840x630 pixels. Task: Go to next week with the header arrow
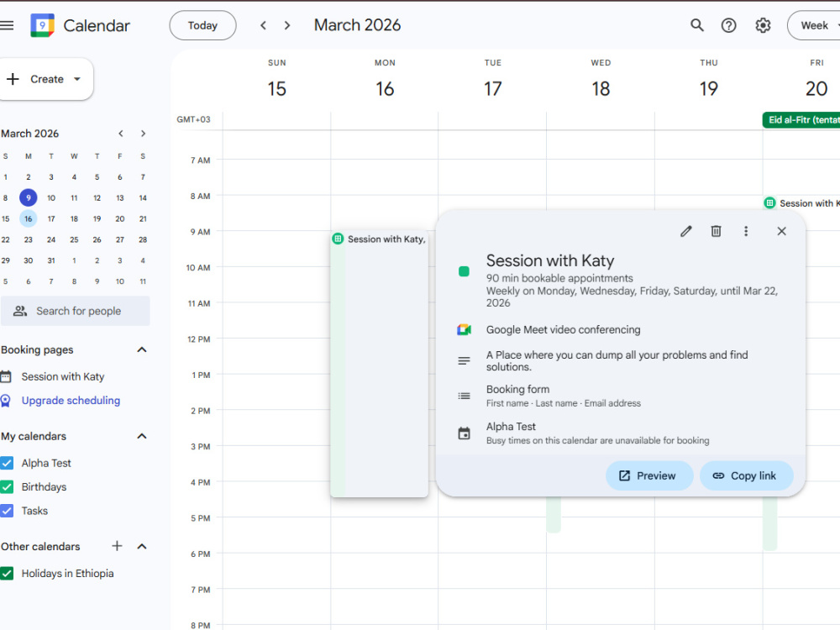pos(287,25)
